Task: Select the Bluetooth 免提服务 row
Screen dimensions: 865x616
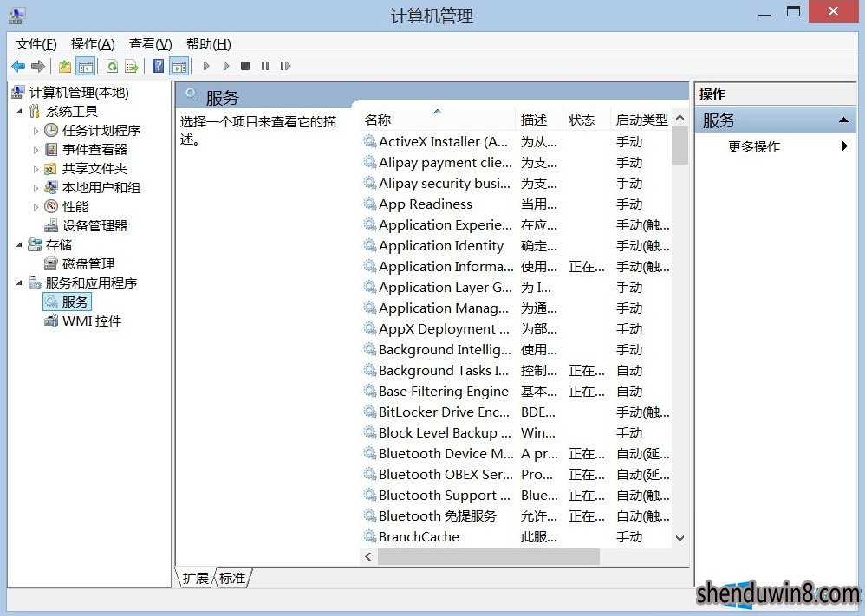Action: coord(517,516)
